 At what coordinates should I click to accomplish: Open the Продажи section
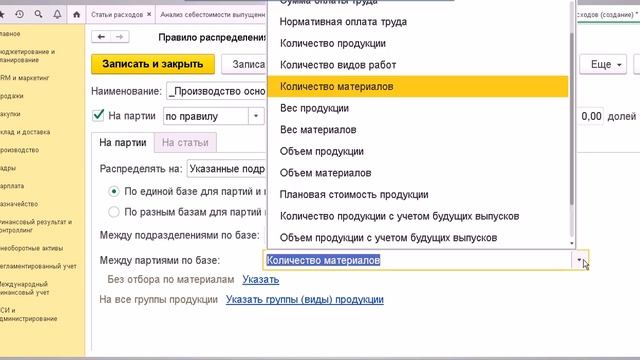coord(11,96)
